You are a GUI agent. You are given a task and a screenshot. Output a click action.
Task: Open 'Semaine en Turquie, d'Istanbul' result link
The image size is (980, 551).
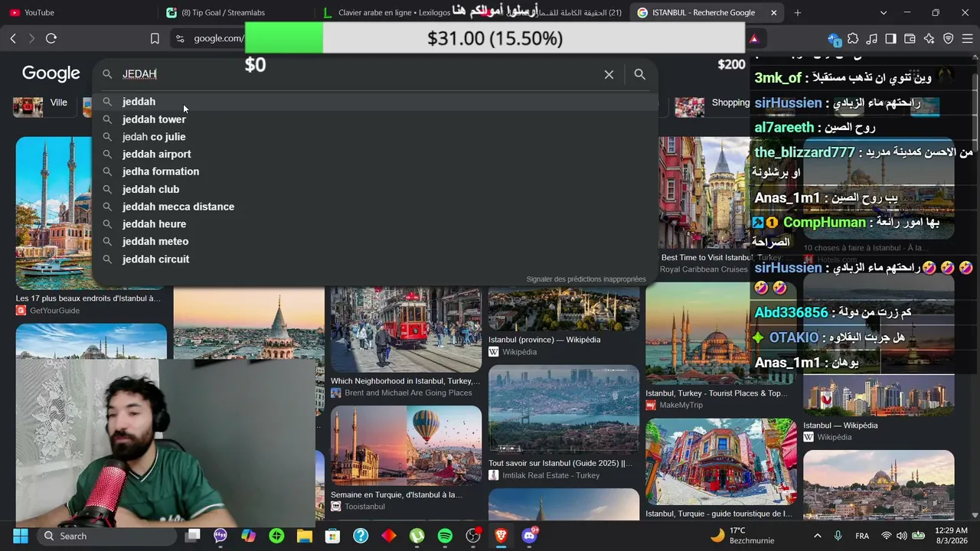point(397,495)
